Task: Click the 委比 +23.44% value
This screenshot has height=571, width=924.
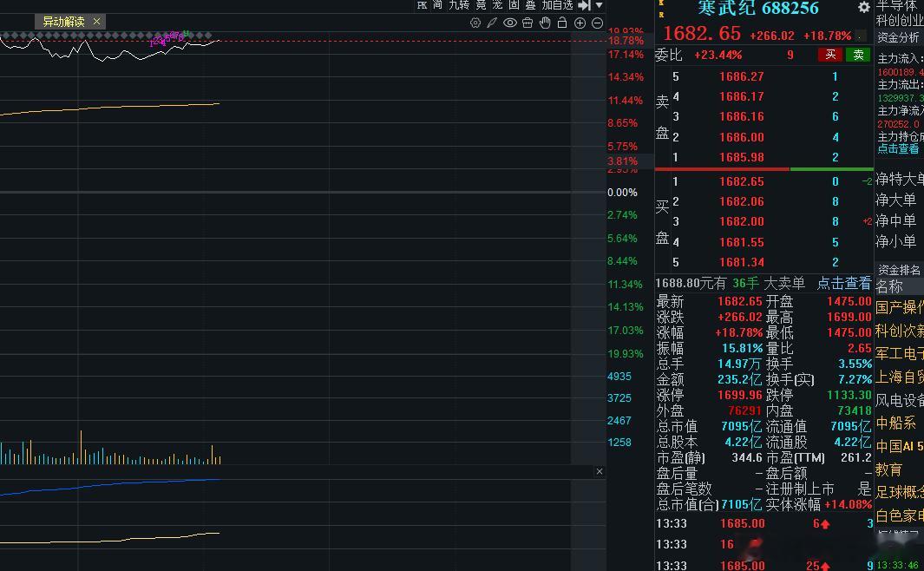Action: click(718, 55)
